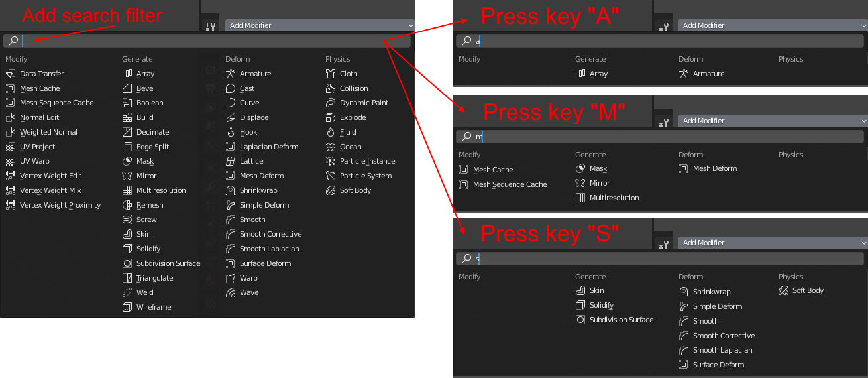Click the Wave modifier icon
868x378 pixels.
click(x=231, y=292)
